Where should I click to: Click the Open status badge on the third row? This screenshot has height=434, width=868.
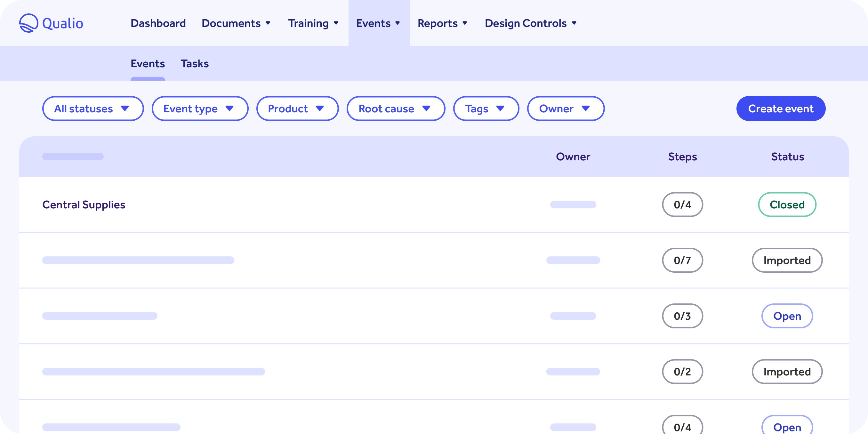pyautogui.click(x=787, y=316)
